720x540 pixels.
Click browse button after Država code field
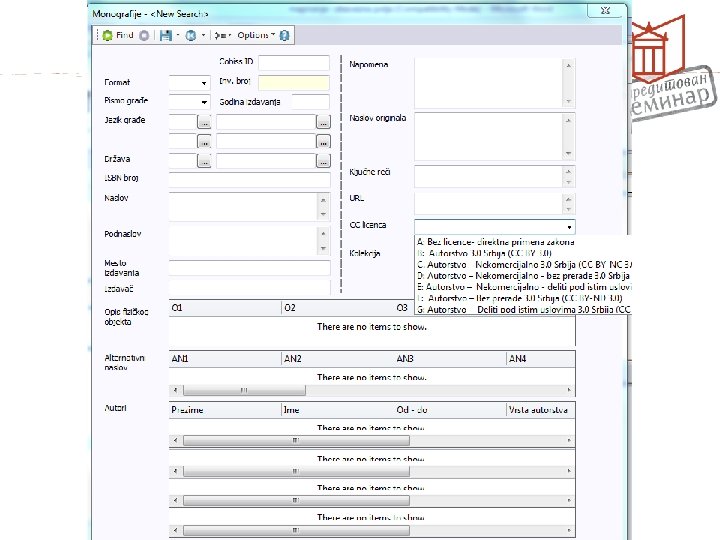click(204, 161)
